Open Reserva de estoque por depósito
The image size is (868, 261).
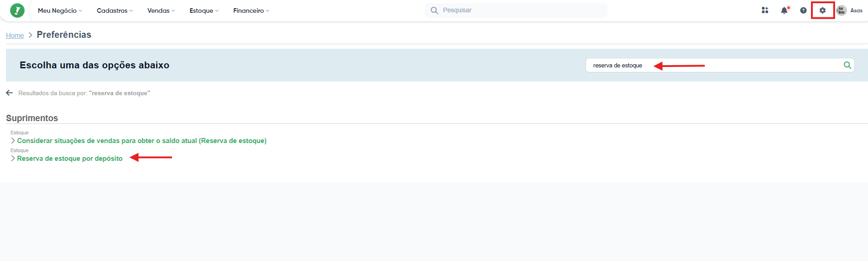click(70, 159)
